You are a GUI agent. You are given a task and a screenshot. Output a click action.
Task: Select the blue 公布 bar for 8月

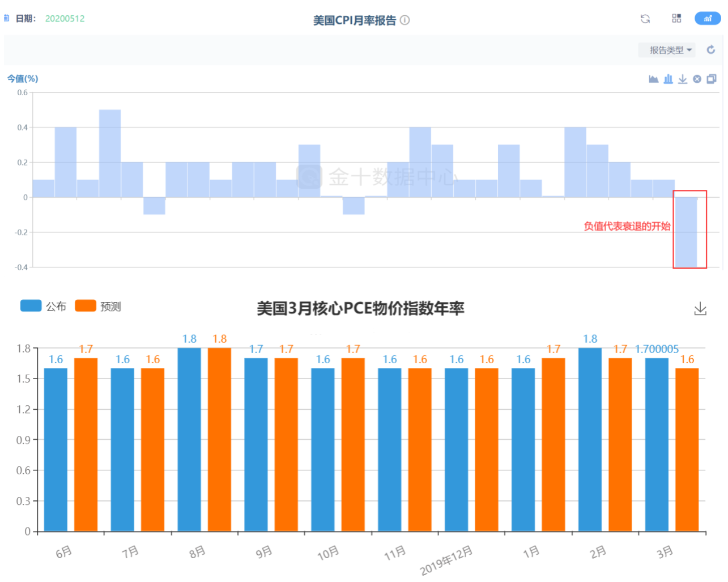coord(189,440)
